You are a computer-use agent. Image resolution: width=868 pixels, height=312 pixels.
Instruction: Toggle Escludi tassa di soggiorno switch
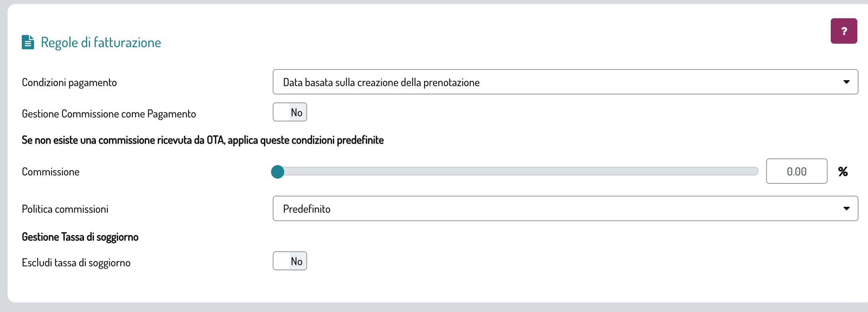point(290,261)
